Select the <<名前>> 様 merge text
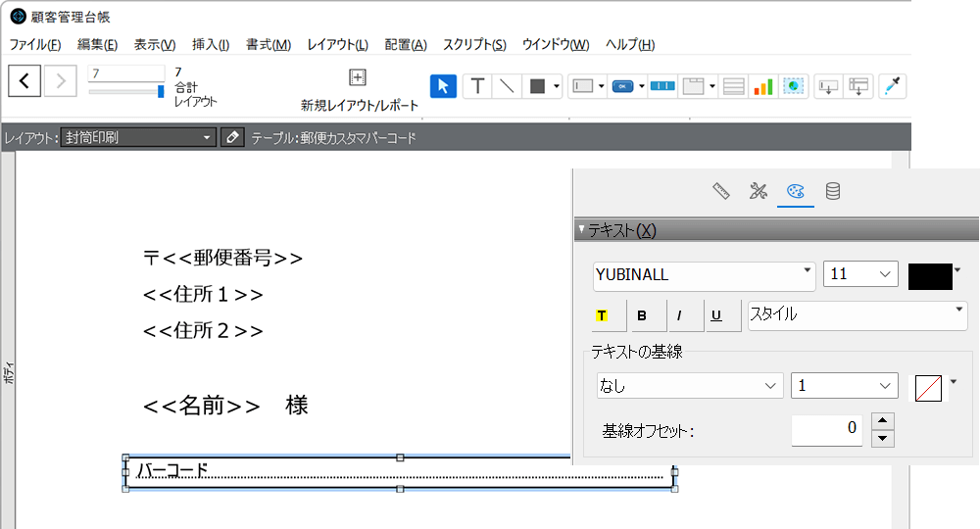 [x=225, y=406]
